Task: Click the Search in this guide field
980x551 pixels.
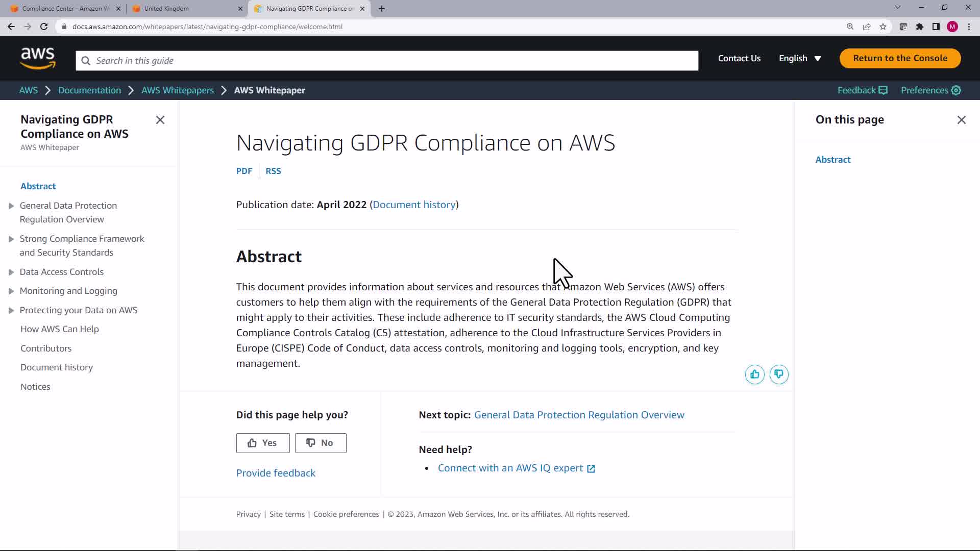Action: tap(387, 61)
